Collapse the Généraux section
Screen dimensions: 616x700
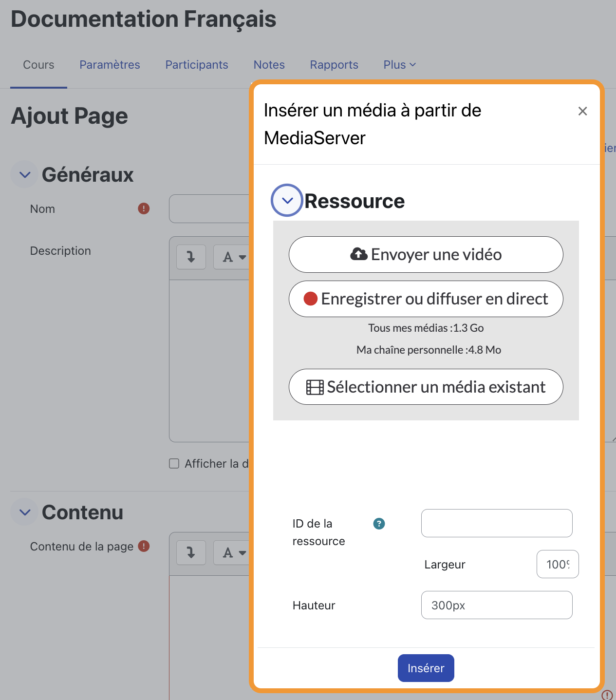(x=24, y=174)
